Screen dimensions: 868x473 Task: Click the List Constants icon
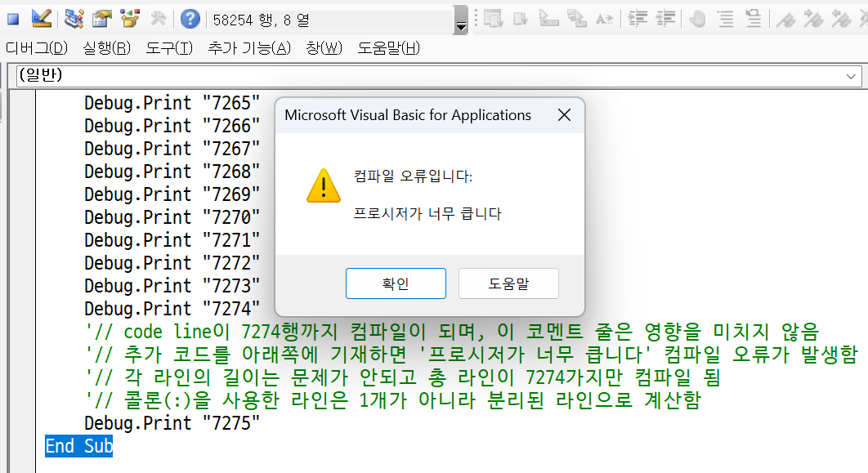pos(521,20)
